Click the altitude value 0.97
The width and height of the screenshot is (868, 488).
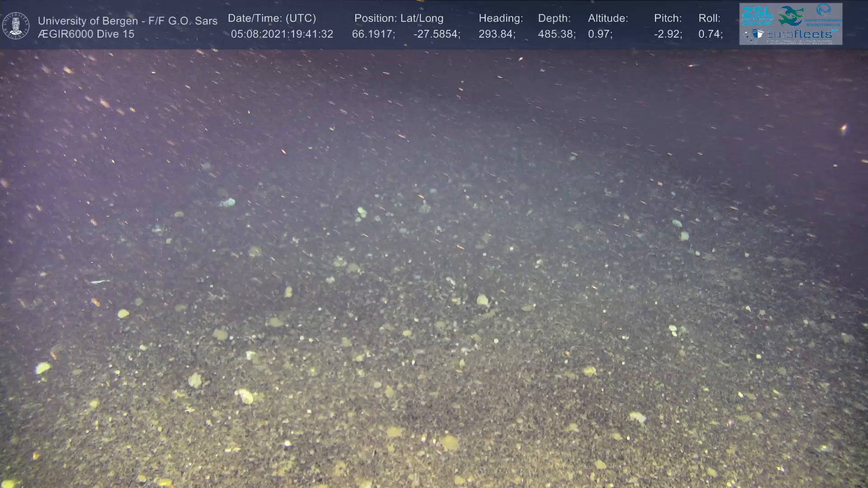tap(599, 34)
